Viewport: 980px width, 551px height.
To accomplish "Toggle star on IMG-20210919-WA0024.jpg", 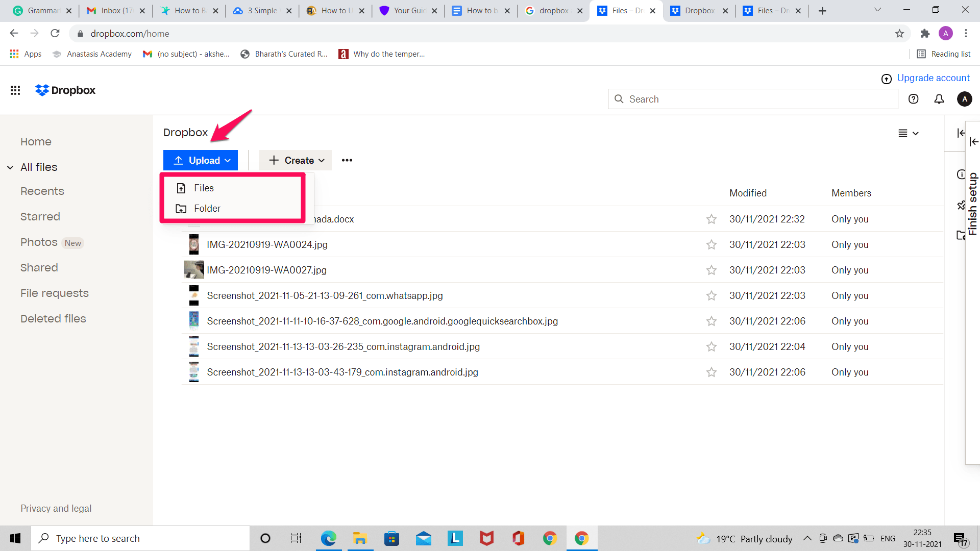I will point(712,244).
